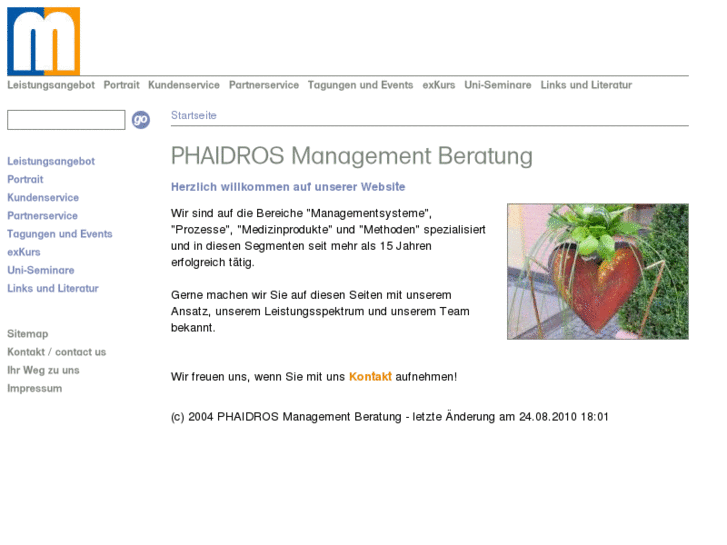Select Kundenservice in the left sidebar
The height and width of the screenshot is (545, 727).
(x=43, y=197)
